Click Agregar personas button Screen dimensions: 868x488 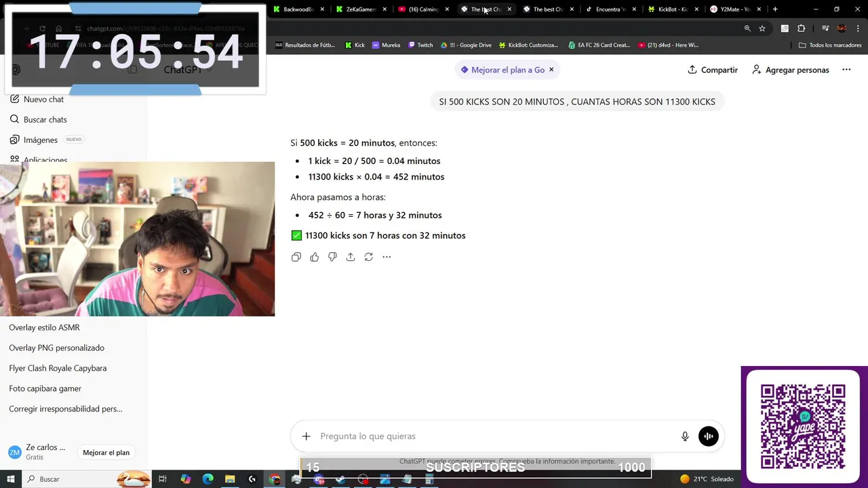(x=791, y=70)
